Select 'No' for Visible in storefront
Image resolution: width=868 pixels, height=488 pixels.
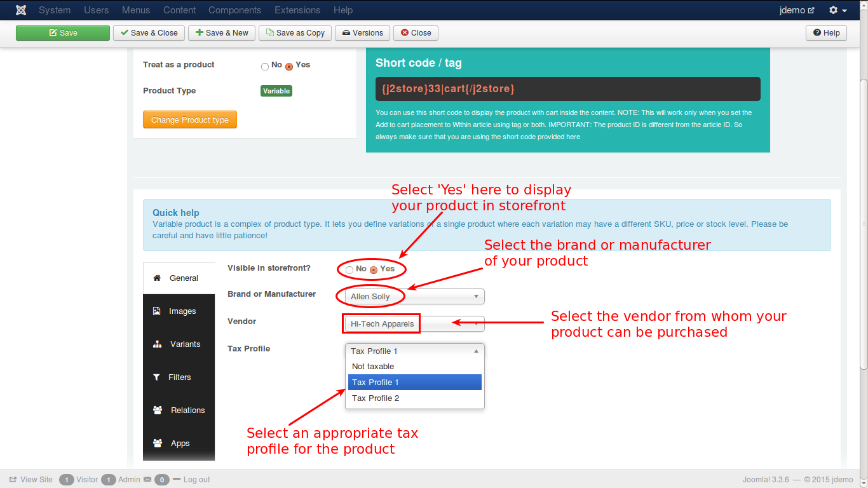click(349, 270)
